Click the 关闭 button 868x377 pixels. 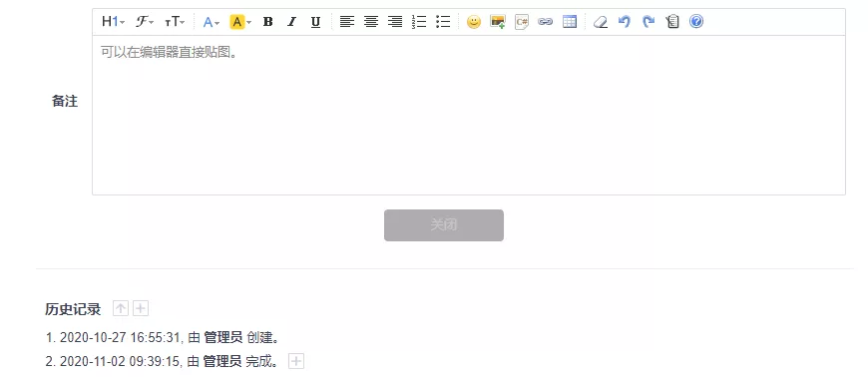coord(444,225)
